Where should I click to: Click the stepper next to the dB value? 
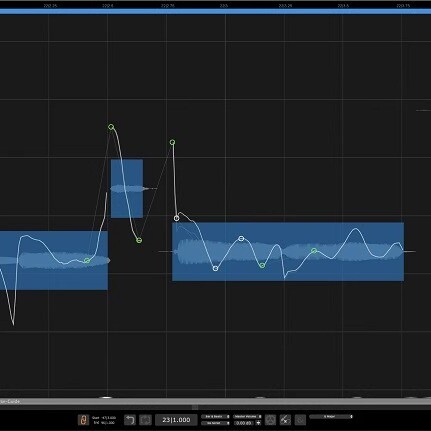[x=258, y=423]
